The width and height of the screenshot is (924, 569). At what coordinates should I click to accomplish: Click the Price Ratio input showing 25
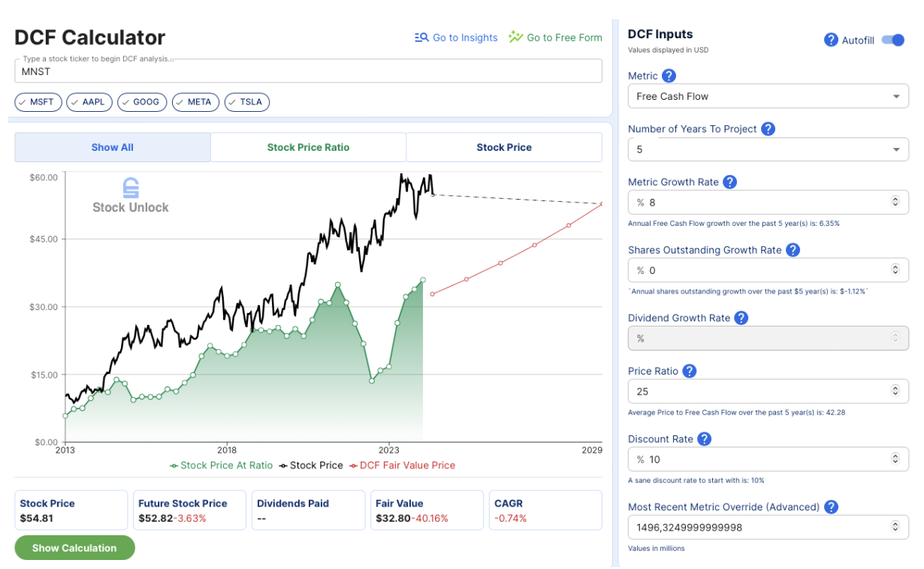tap(768, 391)
